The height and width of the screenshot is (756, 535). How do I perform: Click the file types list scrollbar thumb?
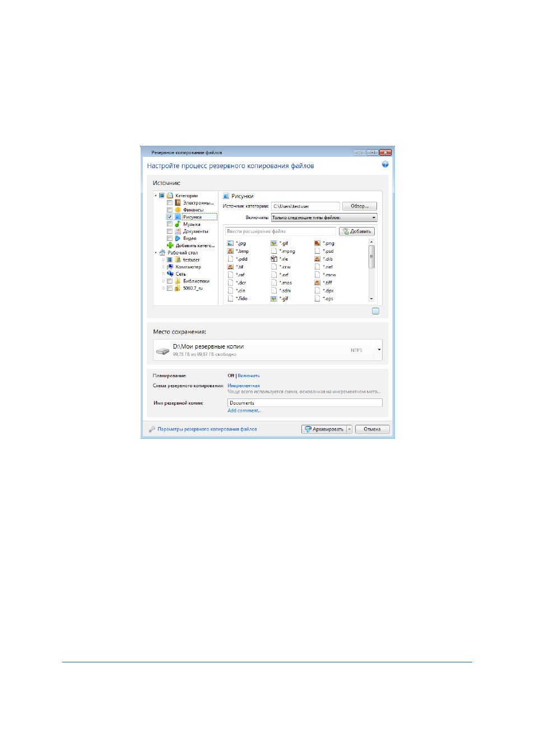[371, 257]
